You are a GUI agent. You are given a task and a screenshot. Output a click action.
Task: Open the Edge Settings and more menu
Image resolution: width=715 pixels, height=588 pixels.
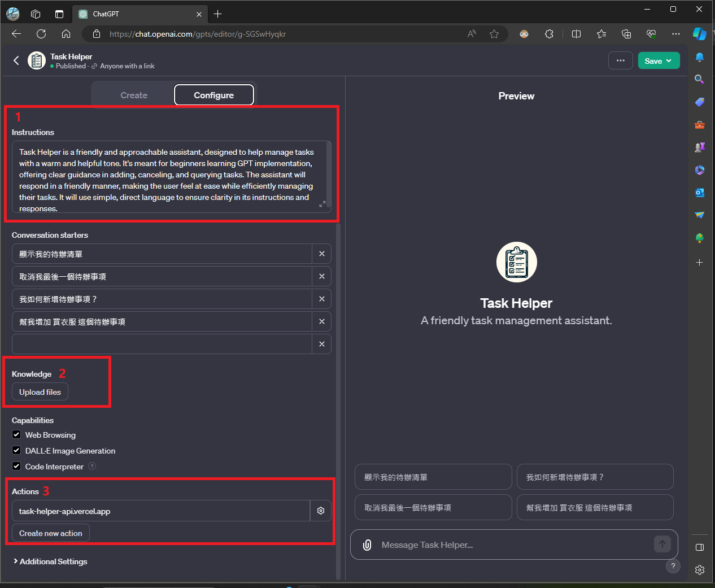pyautogui.click(x=676, y=34)
